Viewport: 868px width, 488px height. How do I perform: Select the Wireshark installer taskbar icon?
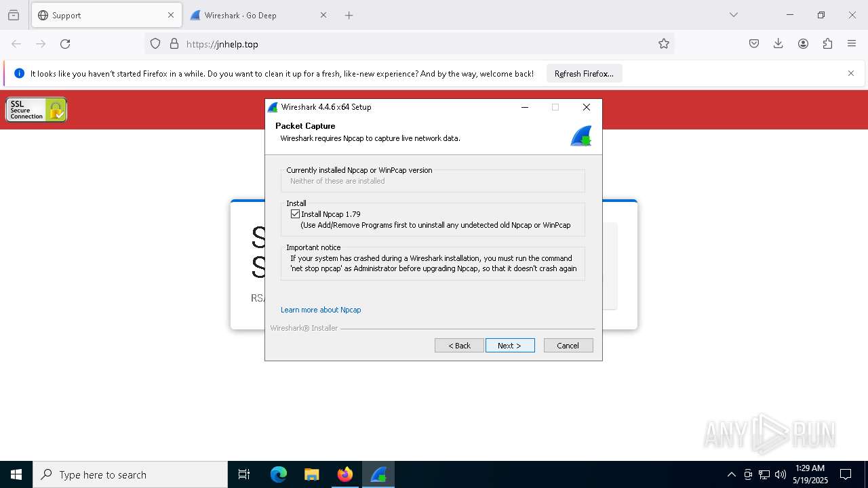(378, 474)
